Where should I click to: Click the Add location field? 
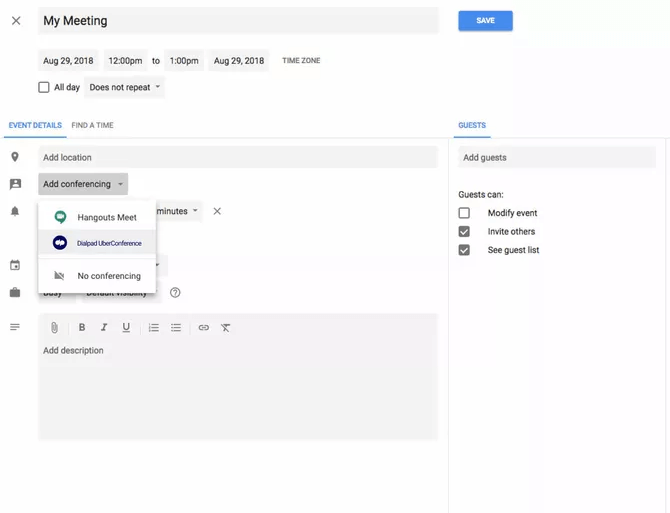(238, 157)
